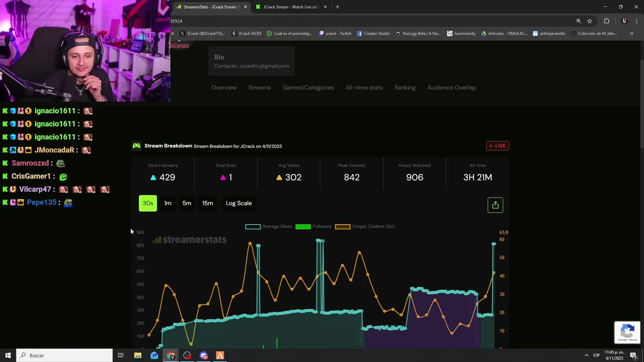644x362 pixels.
Task: Toggle the Average Views legend series
Action: (x=268, y=227)
